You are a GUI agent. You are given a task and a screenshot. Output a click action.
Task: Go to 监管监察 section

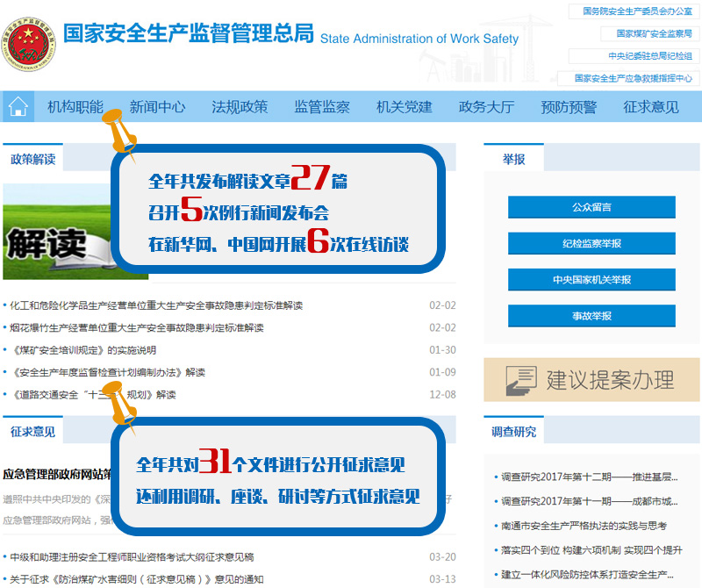pos(322,107)
